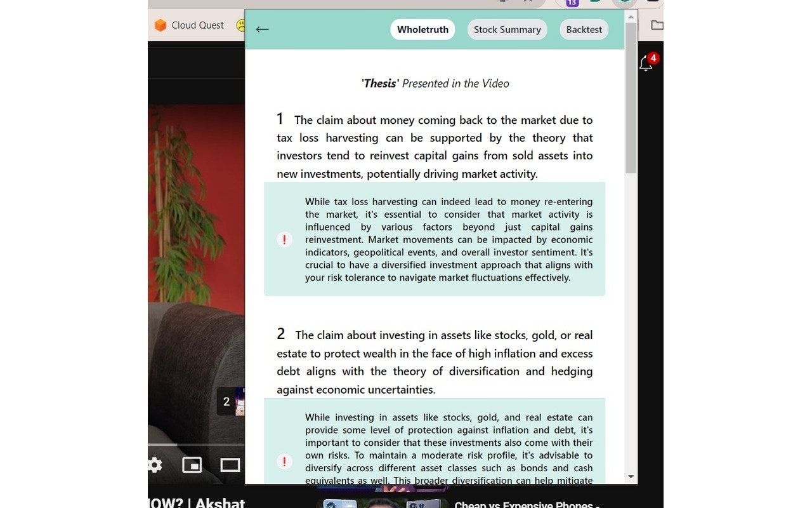Click thesis 2 claim about stocks, gold, real estate

435,362
